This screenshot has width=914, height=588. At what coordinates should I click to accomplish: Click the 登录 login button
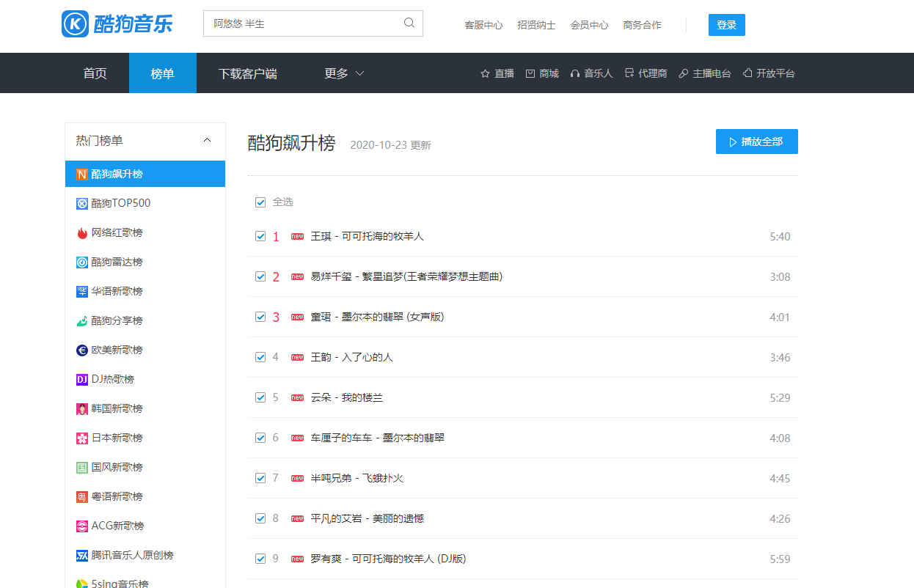pos(726,24)
